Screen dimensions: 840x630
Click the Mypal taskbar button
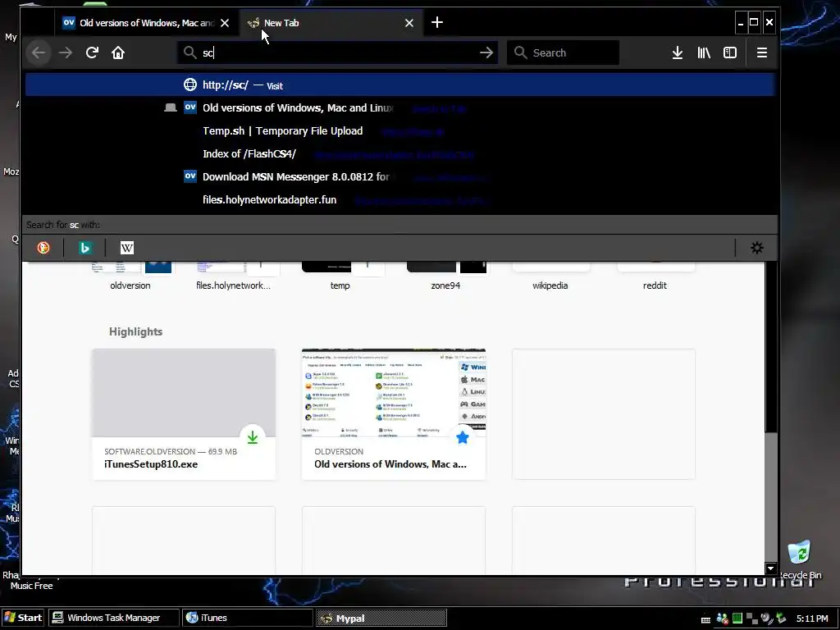(381, 619)
